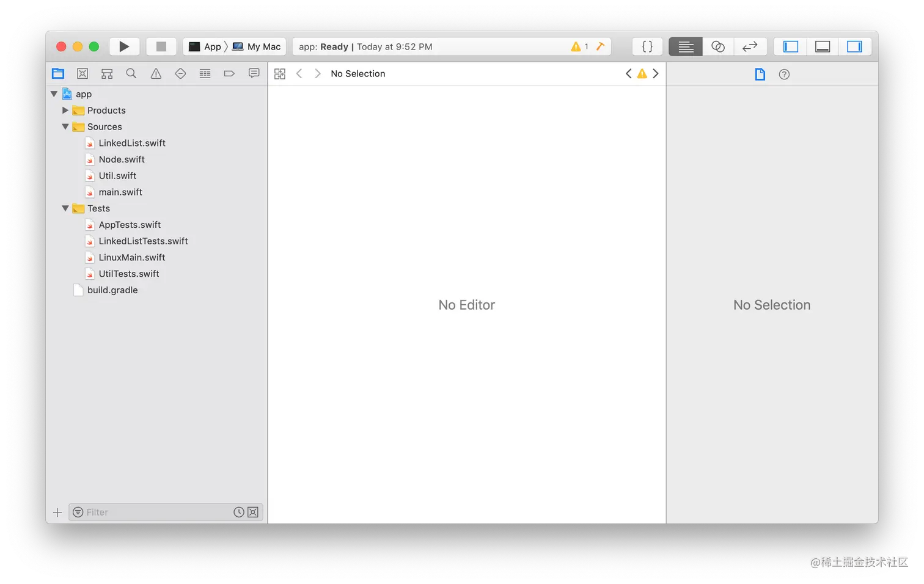Open the Test navigator diamond icon

coord(180,73)
